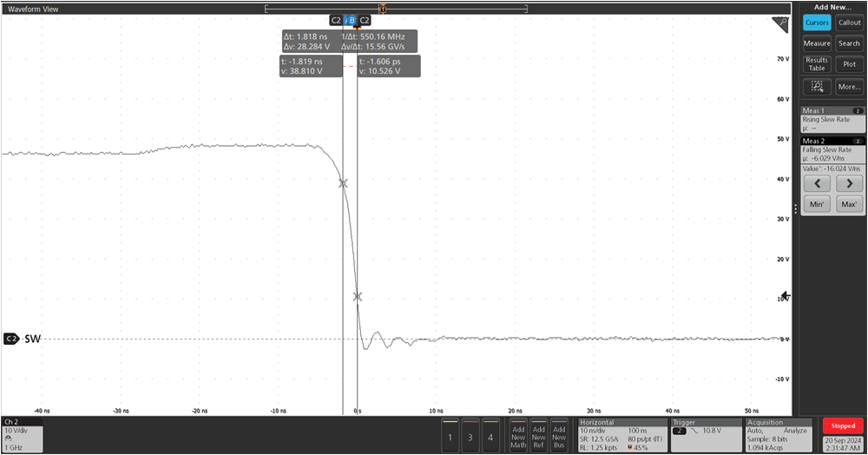Screen dimensions: 868x455
Task: Click the cursor A readout t: -1.819 ns
Action: click(311, 66)
